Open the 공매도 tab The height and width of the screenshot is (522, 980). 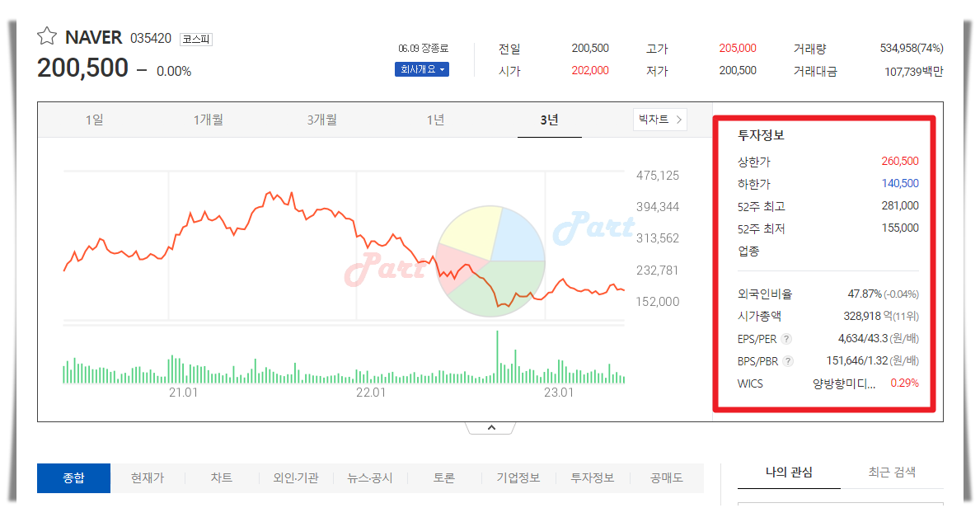[x=666, y=478]
